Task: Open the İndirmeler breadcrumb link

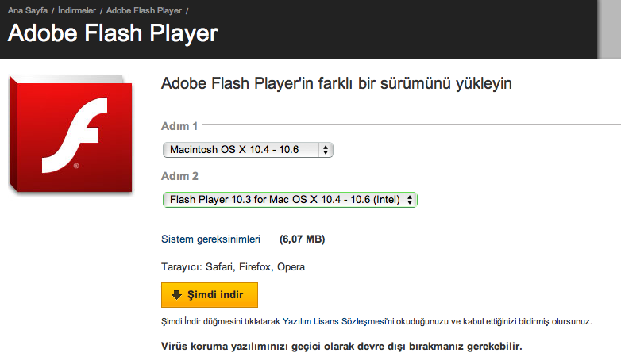Action: point(77,9)
